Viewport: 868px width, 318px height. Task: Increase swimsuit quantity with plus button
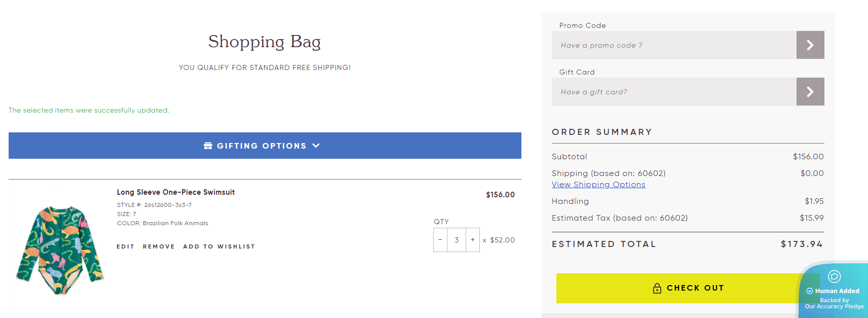(473, 240)
